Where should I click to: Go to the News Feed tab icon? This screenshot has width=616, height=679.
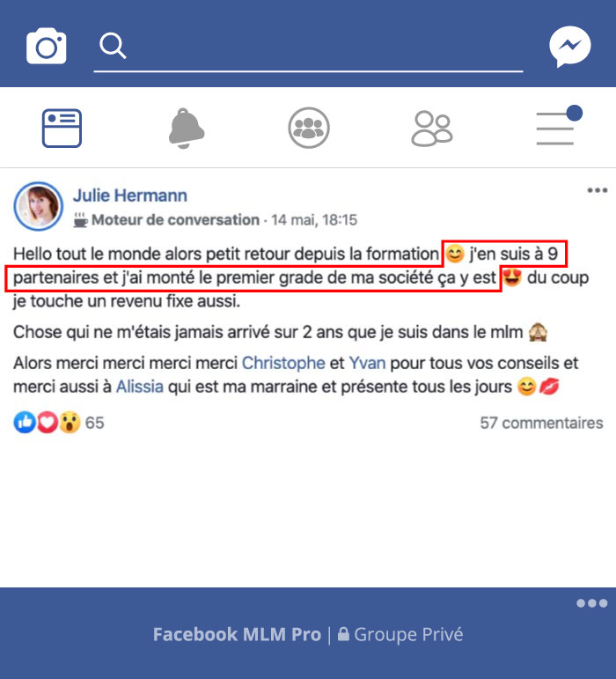[x=62, y=129]
